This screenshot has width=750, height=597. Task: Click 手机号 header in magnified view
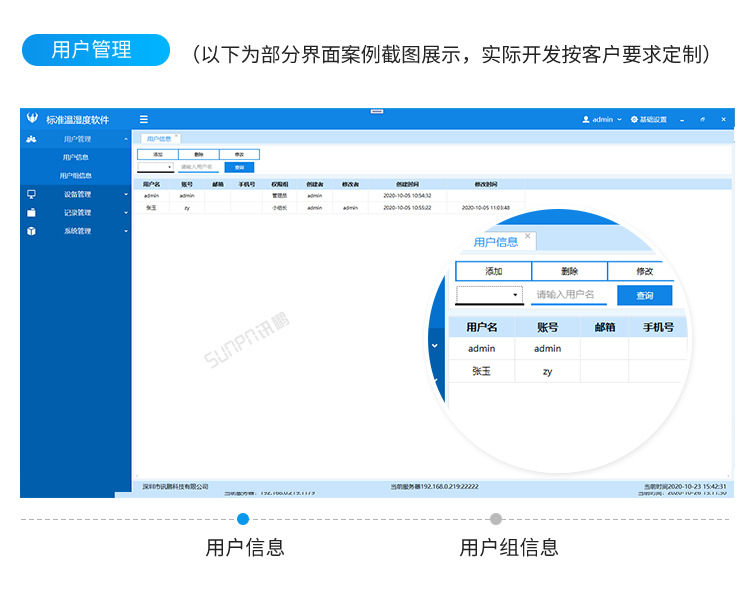[658, 327]
